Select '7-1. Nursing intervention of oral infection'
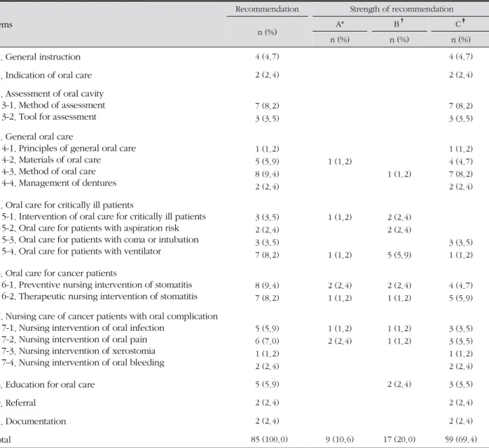 point(83,328)
